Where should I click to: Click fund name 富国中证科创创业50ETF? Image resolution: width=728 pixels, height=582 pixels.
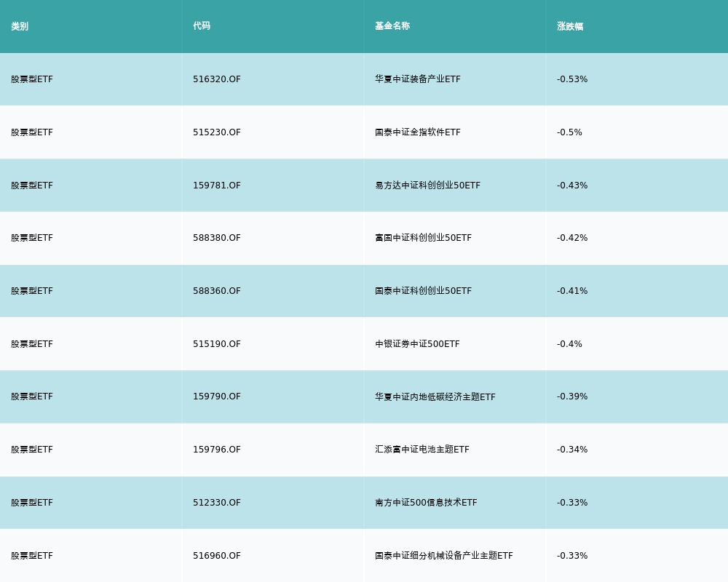[x=424, y=238]
